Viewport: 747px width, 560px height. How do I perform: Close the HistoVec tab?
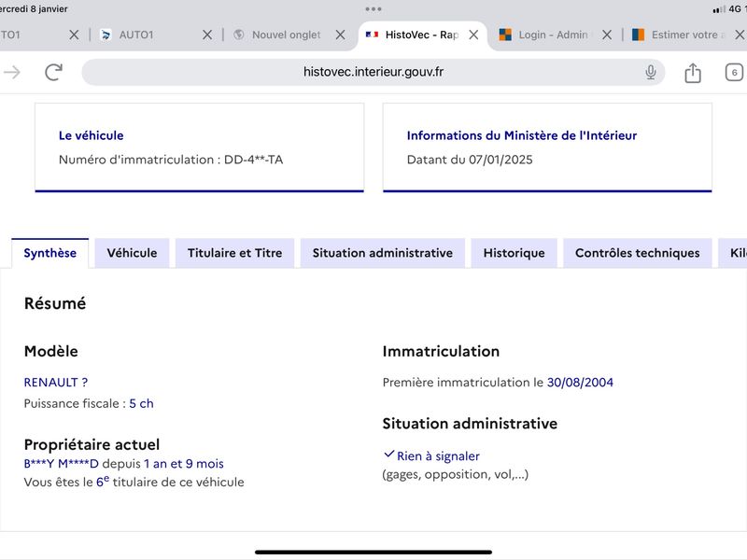473,35
